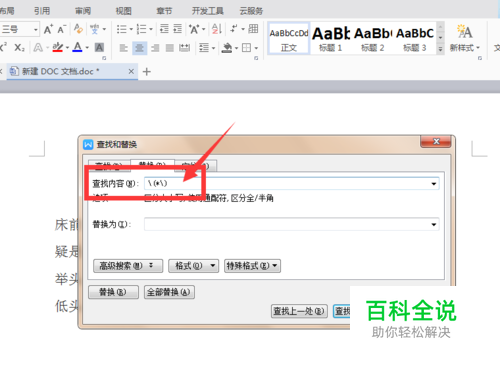Decrease the paragraph indent
This screenshot has height=371, width=500.
[x=164, y=29]
